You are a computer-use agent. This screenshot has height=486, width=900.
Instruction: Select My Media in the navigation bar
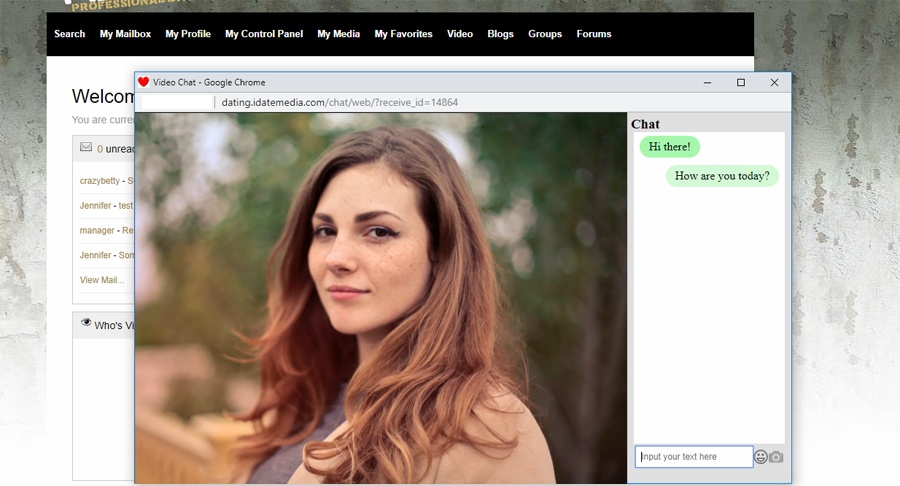(339, 34)
